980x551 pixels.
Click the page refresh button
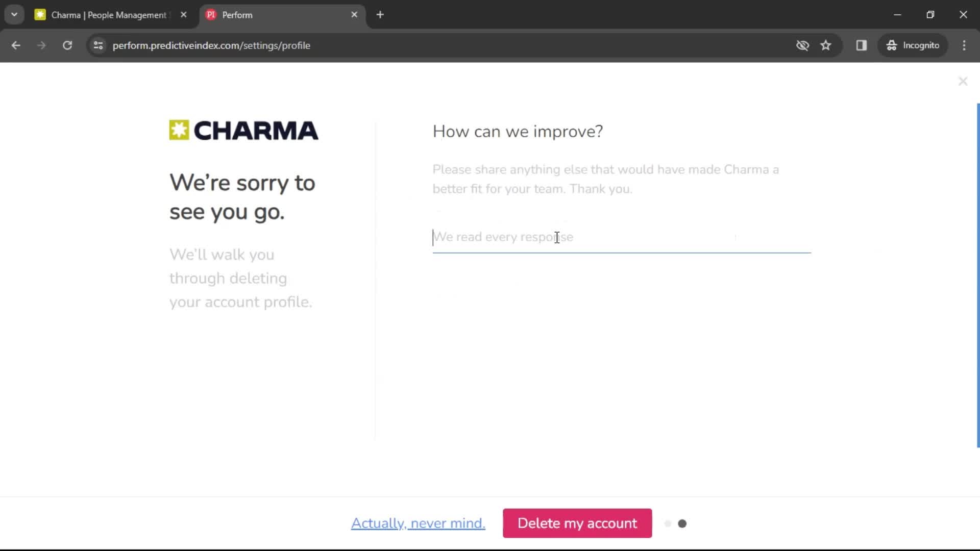tap(67, 45)
